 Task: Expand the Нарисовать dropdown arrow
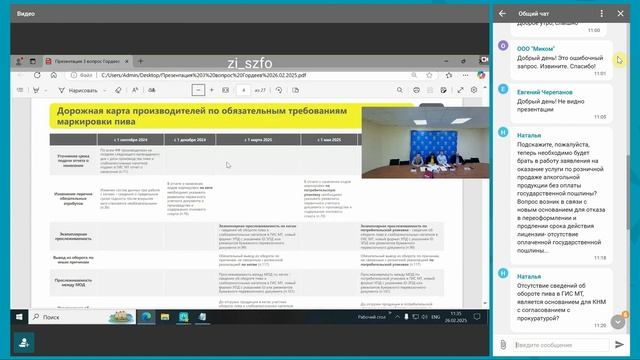(105, 91)
